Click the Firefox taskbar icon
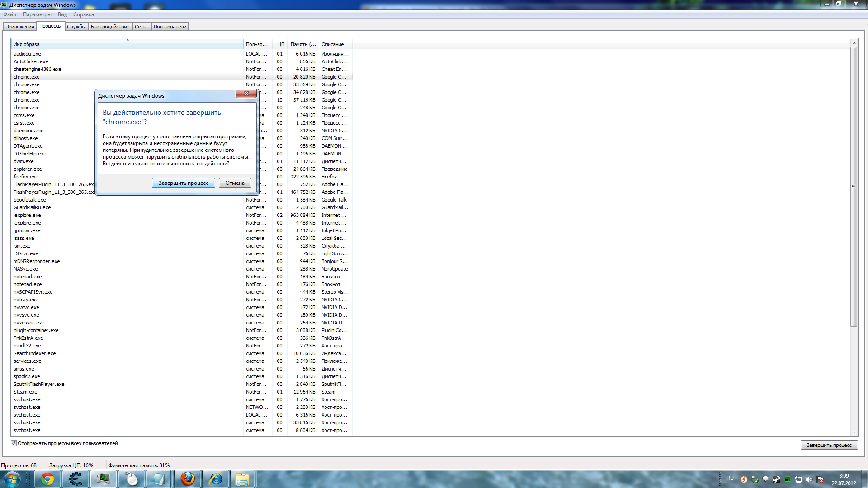The height and width of the screenshot is (488, 868). pos(187,479)
